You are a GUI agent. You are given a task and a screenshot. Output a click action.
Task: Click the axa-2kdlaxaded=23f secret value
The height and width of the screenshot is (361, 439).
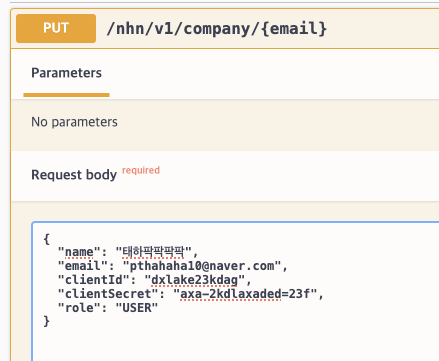tap(245, 294)
